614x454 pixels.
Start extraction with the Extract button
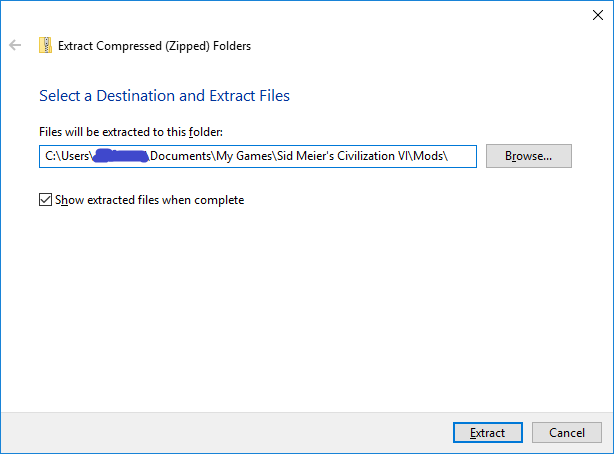click(x=488, y=432)
